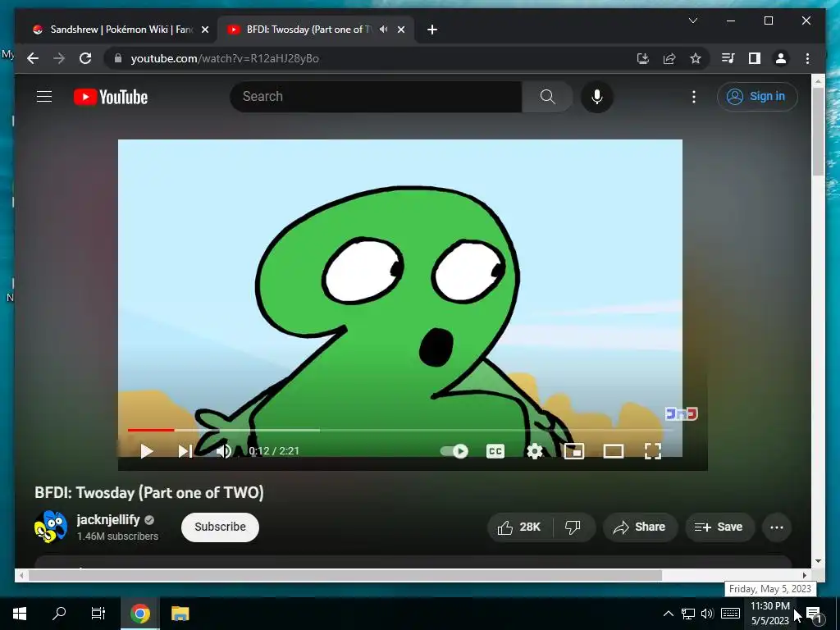This screenshot has height=630, width=840.
Task: Go forward one page
Action: (x=59, y=58)
